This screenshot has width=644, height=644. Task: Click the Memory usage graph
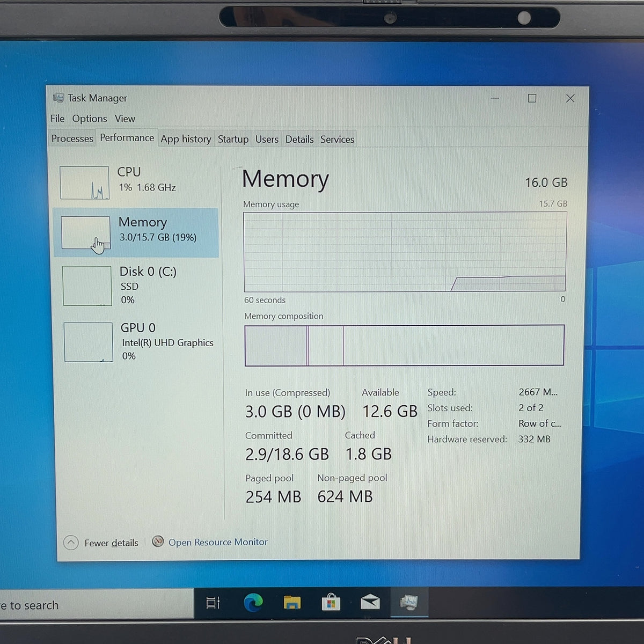pos(405,252)
